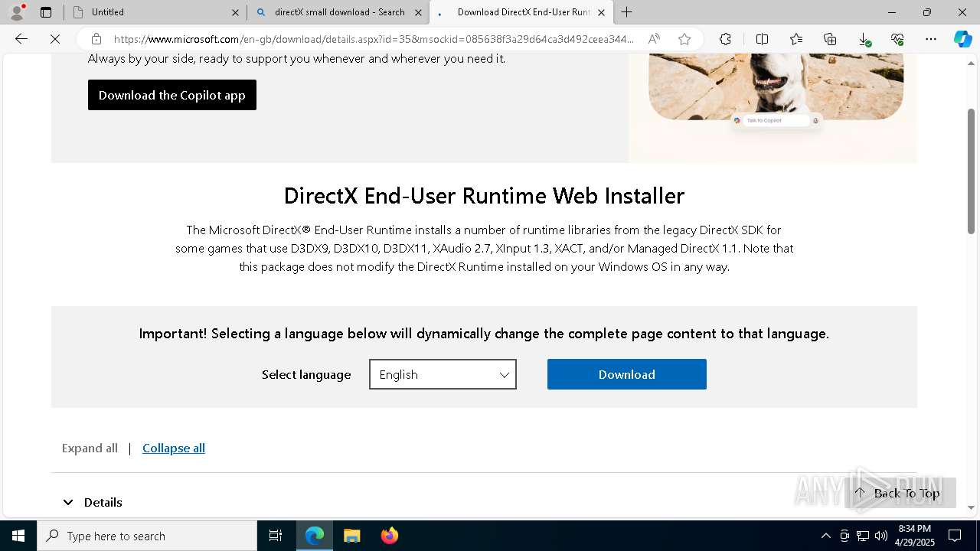This screenshot has width=980, height=551.
Task: Click the blue Download button
Action: 626,374
